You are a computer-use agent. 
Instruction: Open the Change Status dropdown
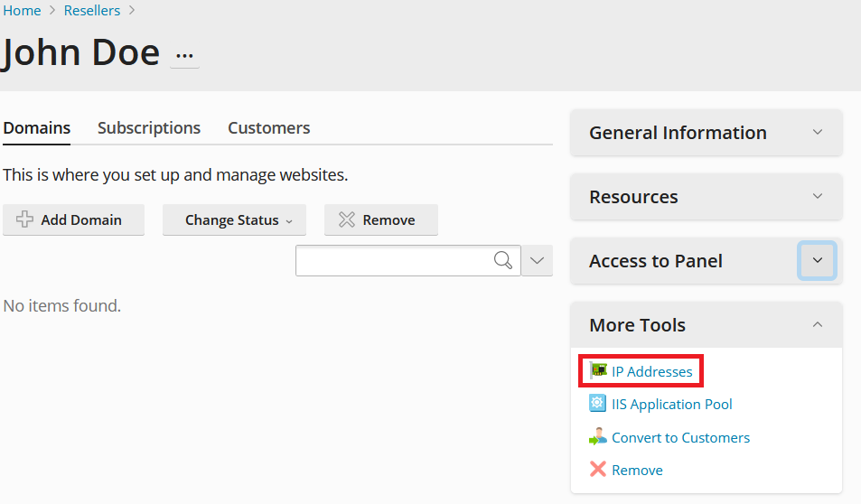tap(235, 220)
